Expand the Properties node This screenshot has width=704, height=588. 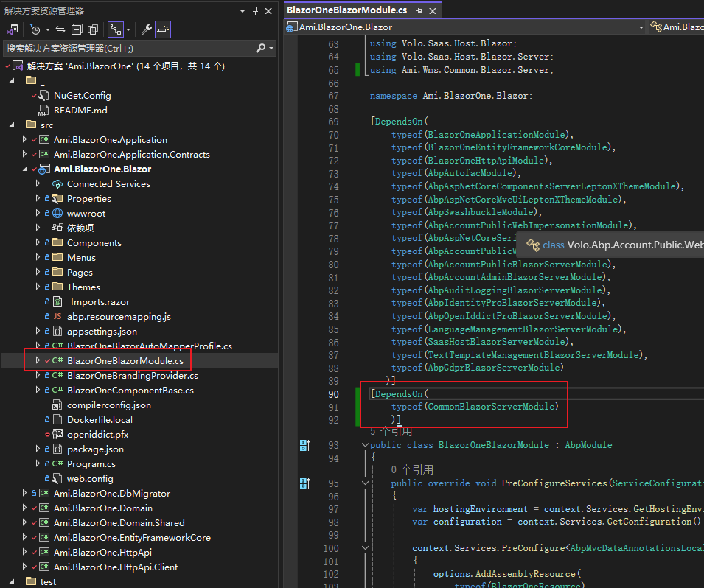tap(38, 198)
